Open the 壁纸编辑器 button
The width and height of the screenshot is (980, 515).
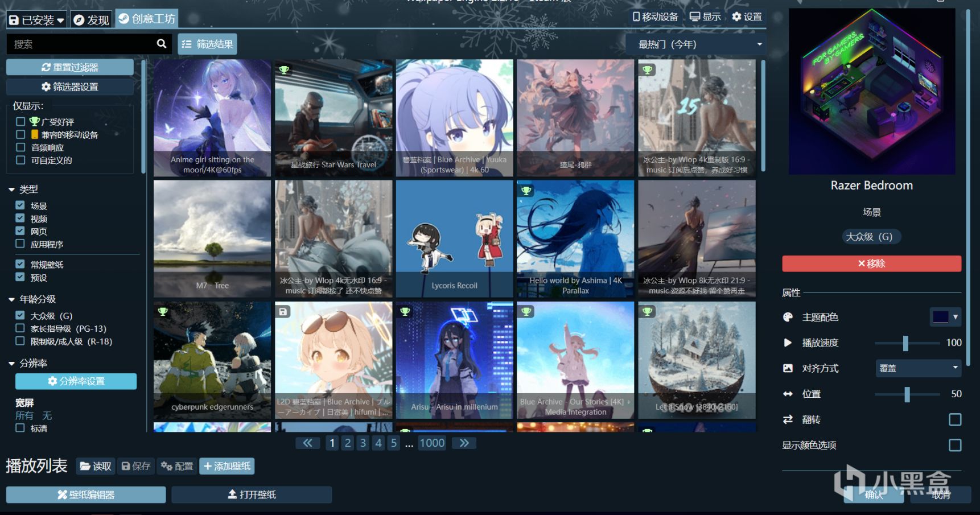(86, 495)
